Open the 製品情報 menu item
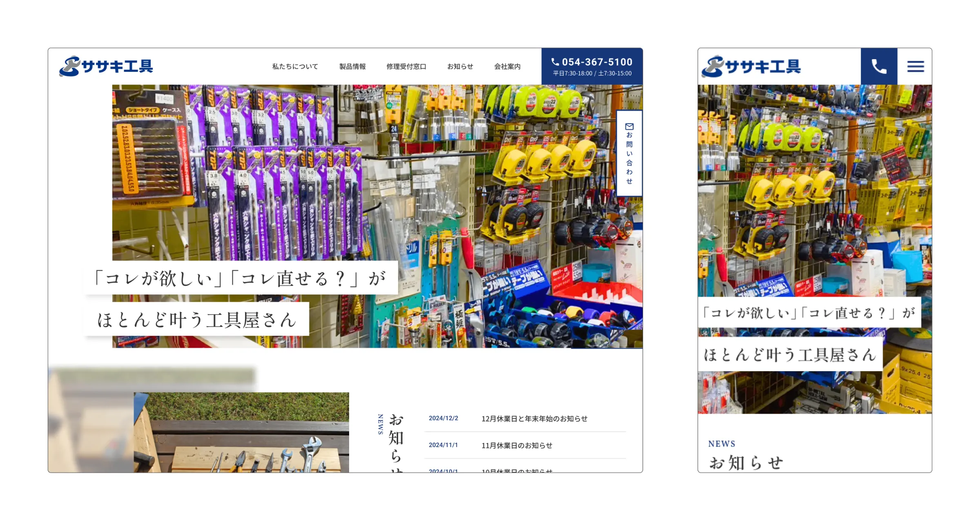 pos(352,67)
